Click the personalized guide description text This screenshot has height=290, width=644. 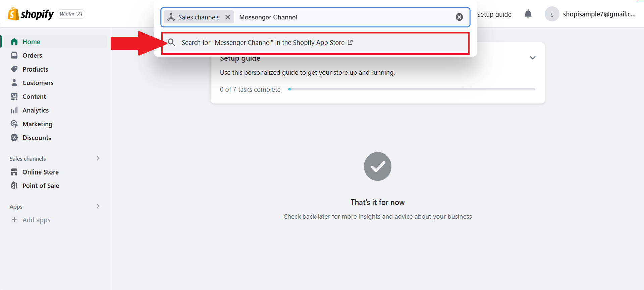(308, 72)
